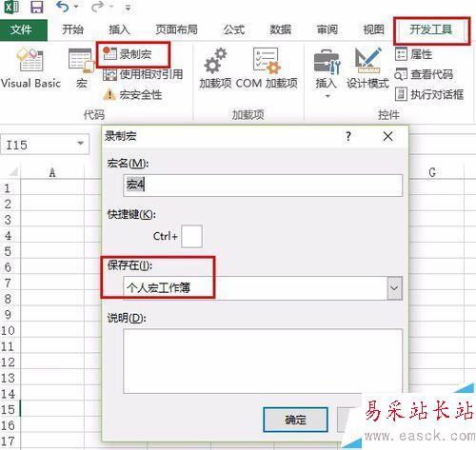Click the help question mark in 录制宏 dialog
This screenshot has height=450, width=476.
click(348, 136)
